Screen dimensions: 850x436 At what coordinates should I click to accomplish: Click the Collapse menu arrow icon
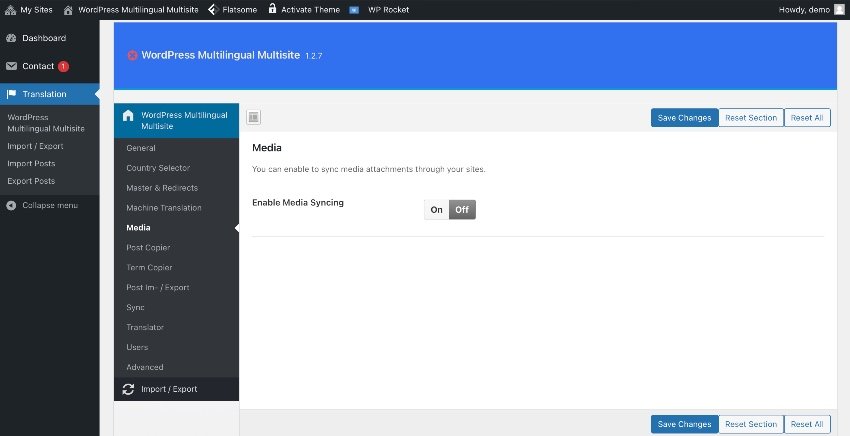(x=11, y=206)
